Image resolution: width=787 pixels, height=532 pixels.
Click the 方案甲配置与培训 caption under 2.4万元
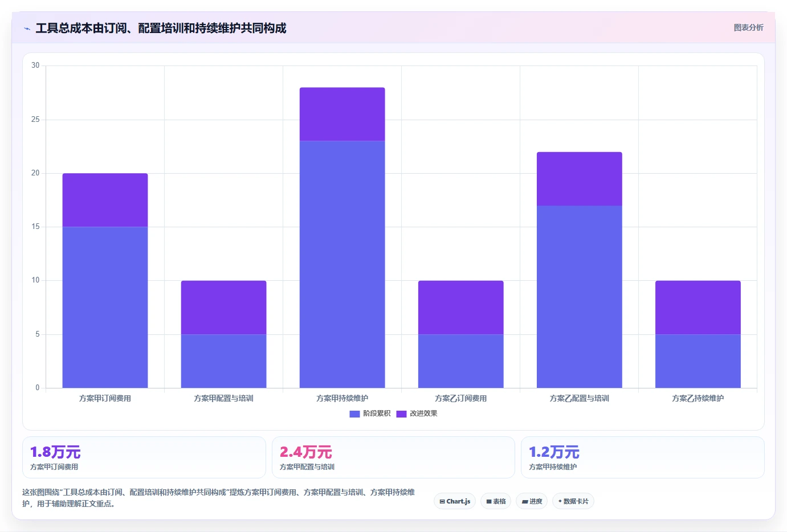(307, 467)
